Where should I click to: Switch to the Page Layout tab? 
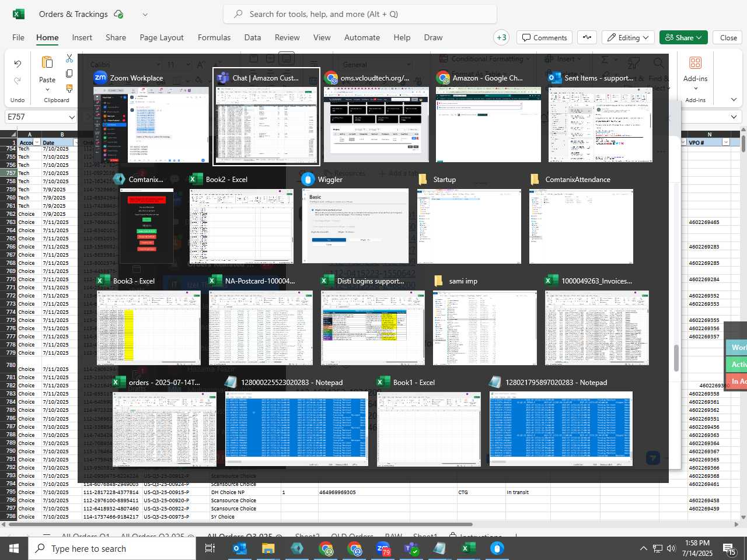(x=162, y=37)
